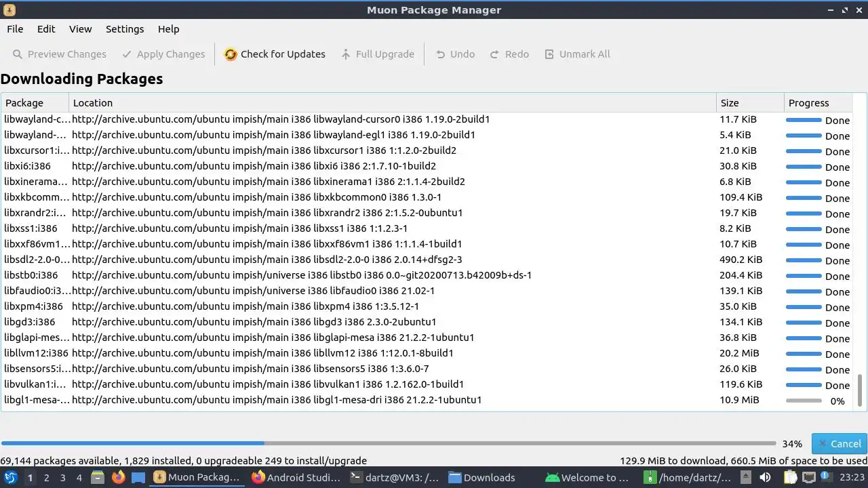
Task: Open file manager from panel launcher
Action: tap(98, 478)
